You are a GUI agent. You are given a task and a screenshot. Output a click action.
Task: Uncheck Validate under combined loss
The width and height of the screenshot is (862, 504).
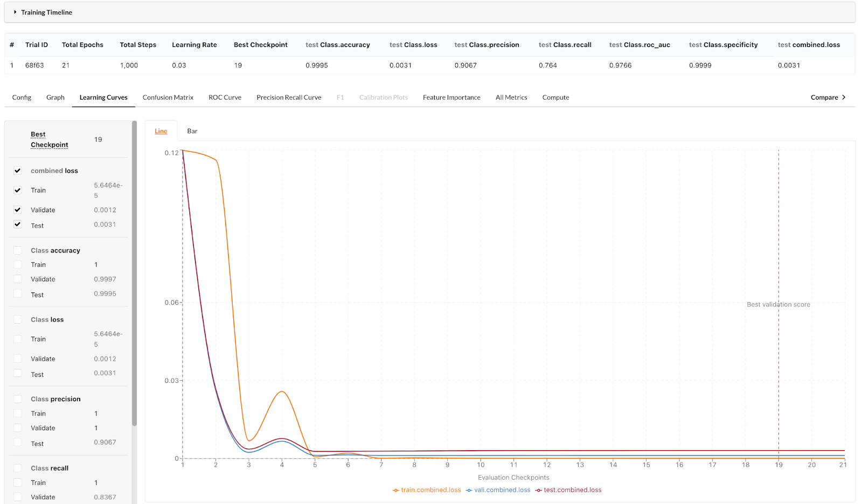18,210
